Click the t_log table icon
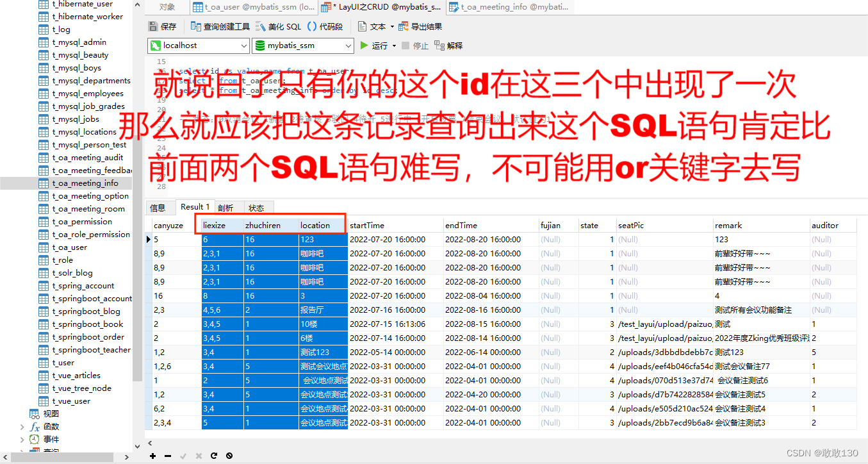The width and height of the screenshot is (868, 464). tap(44, 29)
